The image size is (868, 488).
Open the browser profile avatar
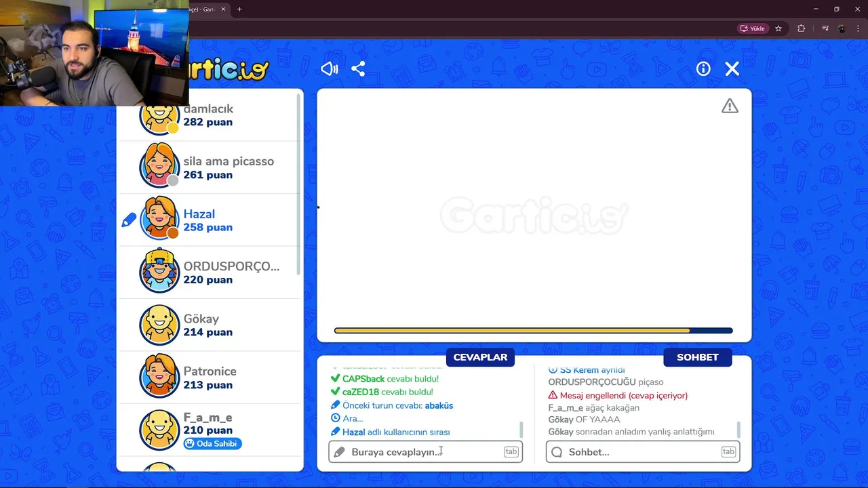(x=842, y=28)
